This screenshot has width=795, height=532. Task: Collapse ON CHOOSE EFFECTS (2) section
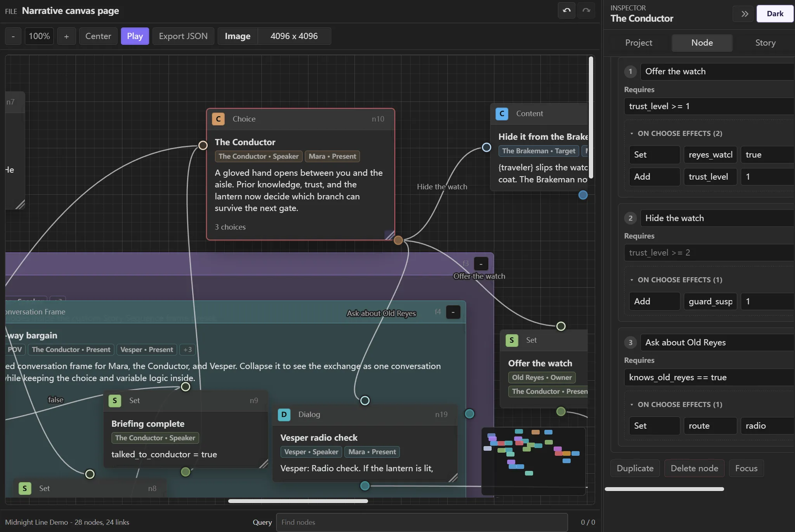pos(676,133)
